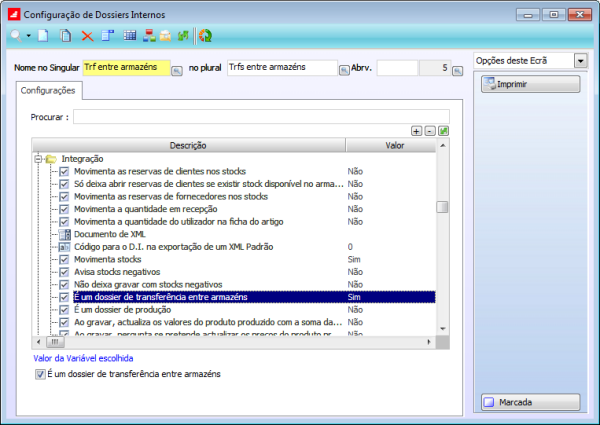Image resolution: width=600 pixels, height=425 pixels.
Task: Open the search icon's dropdown arrow
Action: 29,36
